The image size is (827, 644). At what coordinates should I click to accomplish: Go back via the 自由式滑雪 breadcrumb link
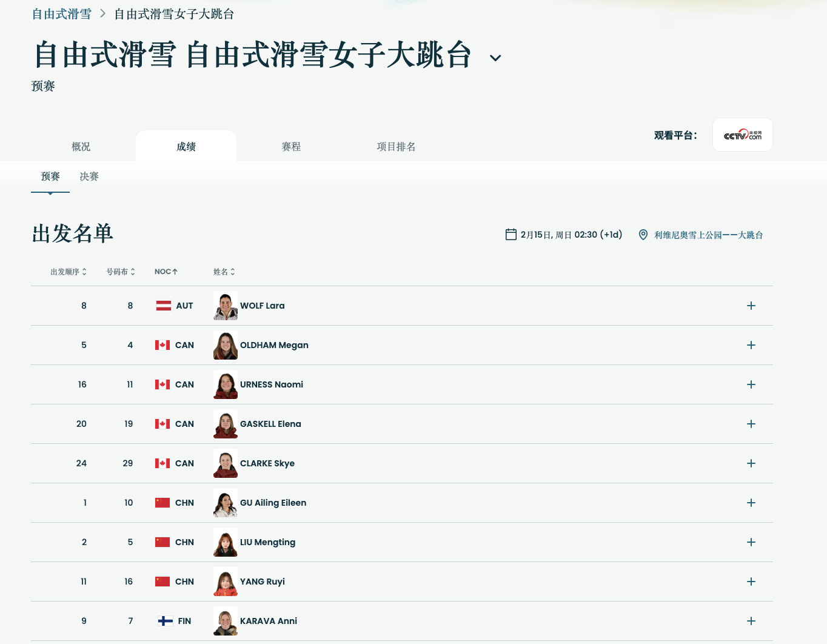(x=61, y=13)
